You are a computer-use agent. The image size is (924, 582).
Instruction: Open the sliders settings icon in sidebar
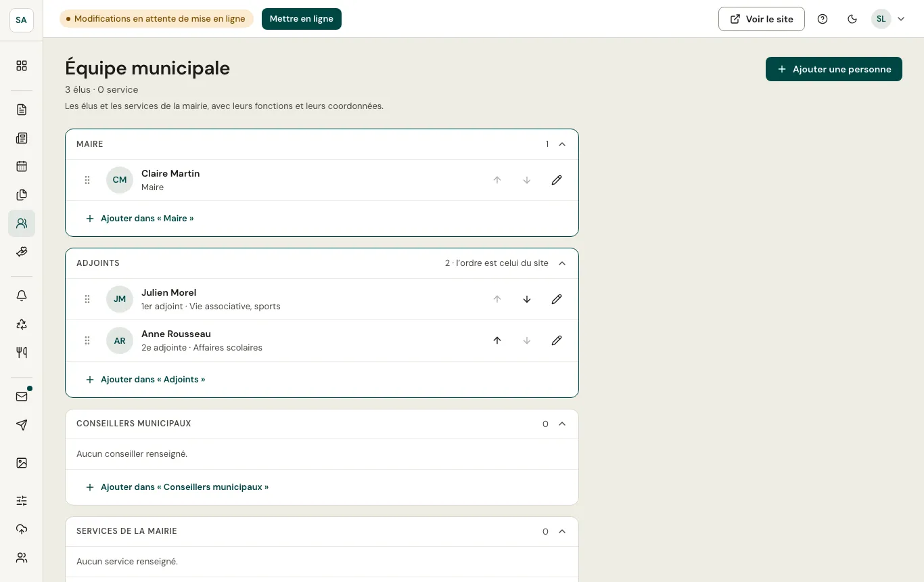[22, 501]
